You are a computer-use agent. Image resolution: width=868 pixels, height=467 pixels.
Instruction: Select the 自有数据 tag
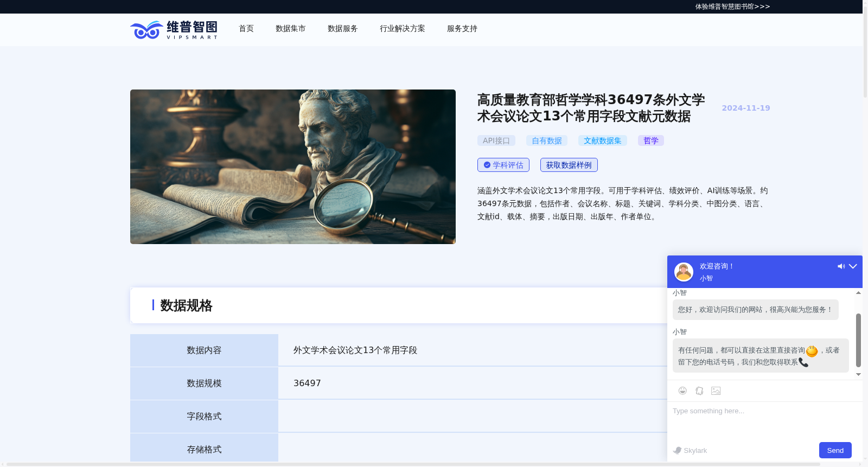pyautogui.click(x=547, y=140)
